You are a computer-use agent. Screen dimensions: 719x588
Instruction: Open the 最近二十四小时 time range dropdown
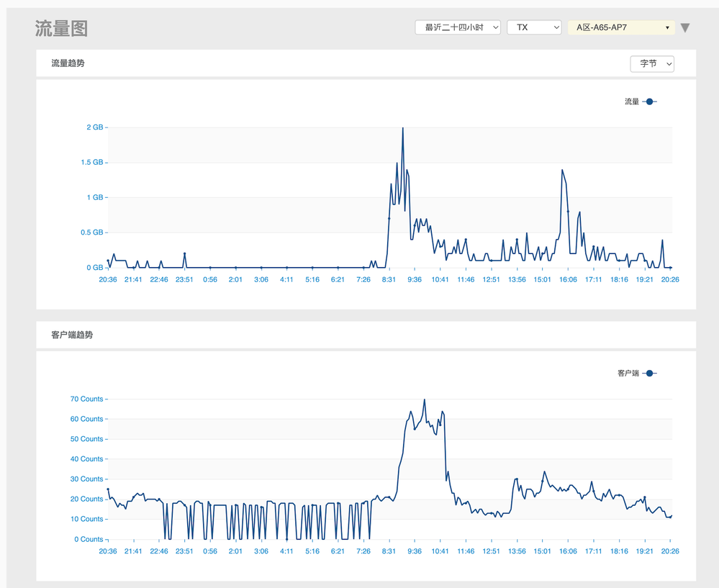click(458, 27)
